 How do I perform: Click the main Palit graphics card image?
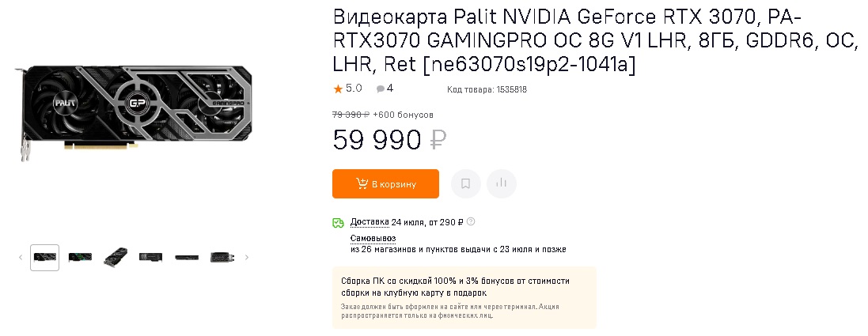[x=135, y=109]
